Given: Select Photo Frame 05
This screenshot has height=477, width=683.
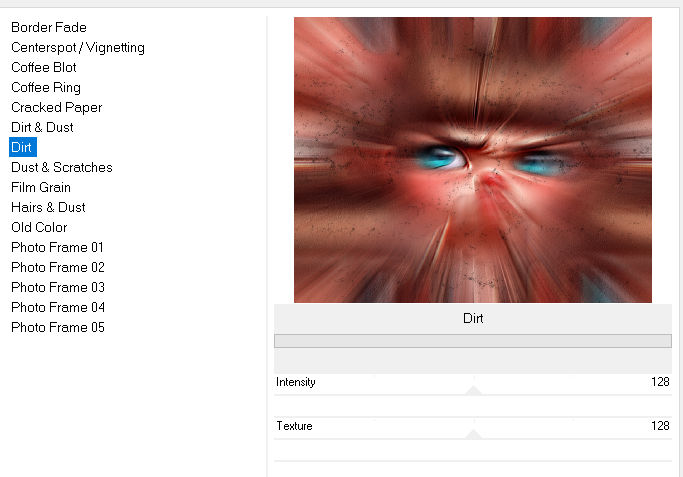Looking at the screenshot, I should (x=58, y=327).
